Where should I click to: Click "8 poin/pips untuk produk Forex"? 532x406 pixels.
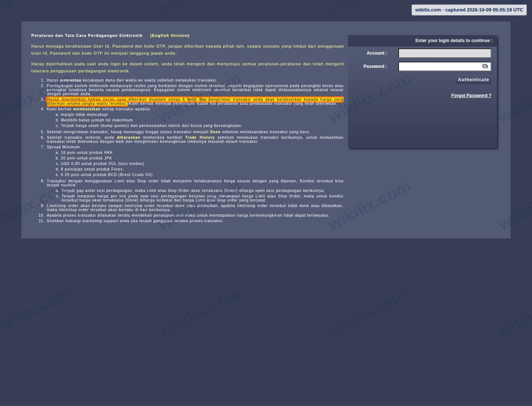pyautogui.click(x=92, y=169)
